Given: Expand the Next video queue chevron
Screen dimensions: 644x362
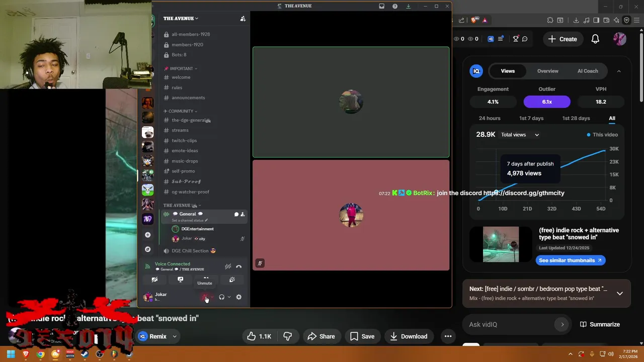Looking at the screenshot, I should (x=620, y=293).
